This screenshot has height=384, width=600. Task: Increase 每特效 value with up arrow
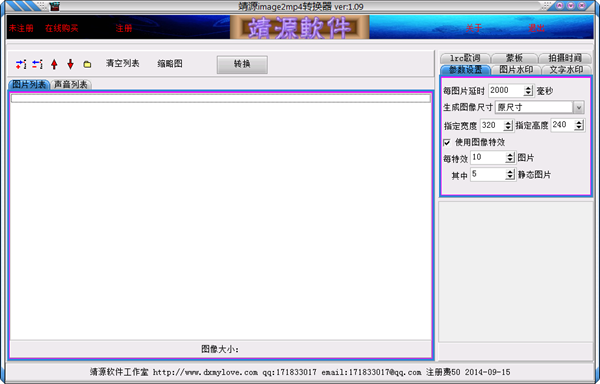[510, 155]
